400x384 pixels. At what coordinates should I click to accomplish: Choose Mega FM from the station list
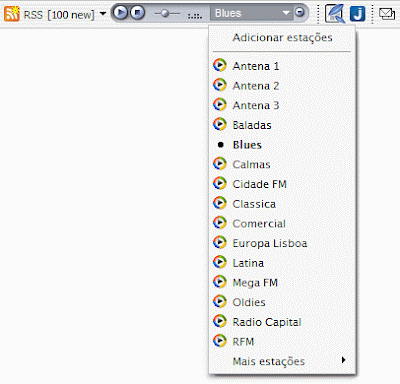click(x=282, y=283)
